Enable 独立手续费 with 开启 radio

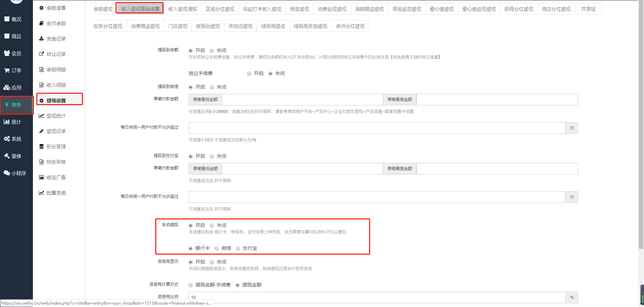tap(249, 74)
